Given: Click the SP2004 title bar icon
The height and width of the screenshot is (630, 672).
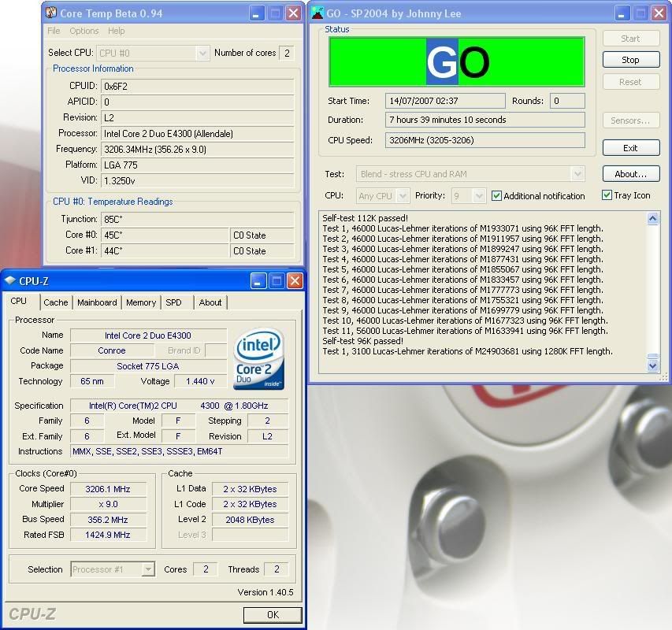Looking at the screenshot, I should pyautogui.click(x=317, y=13).
